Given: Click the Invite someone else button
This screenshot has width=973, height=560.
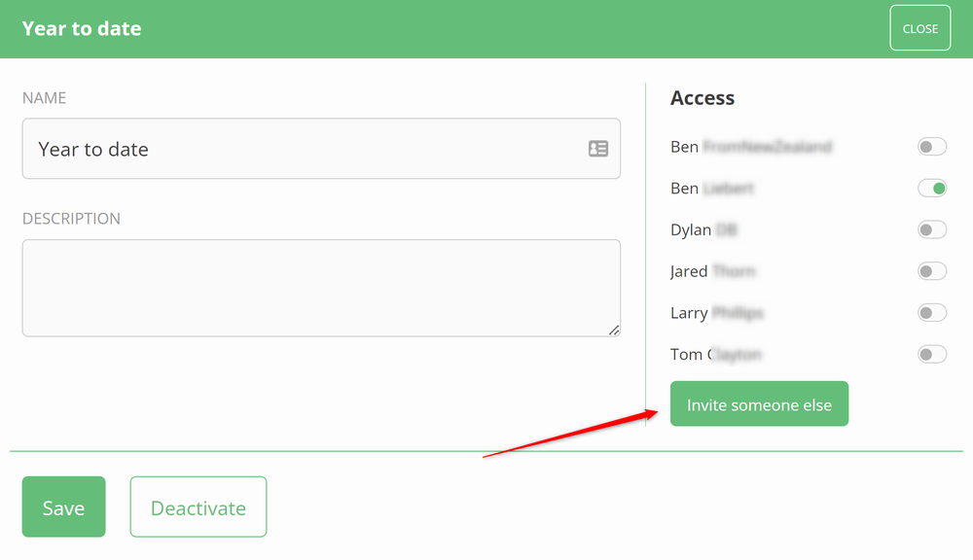Looking at the screenshot, I should 759,404.
